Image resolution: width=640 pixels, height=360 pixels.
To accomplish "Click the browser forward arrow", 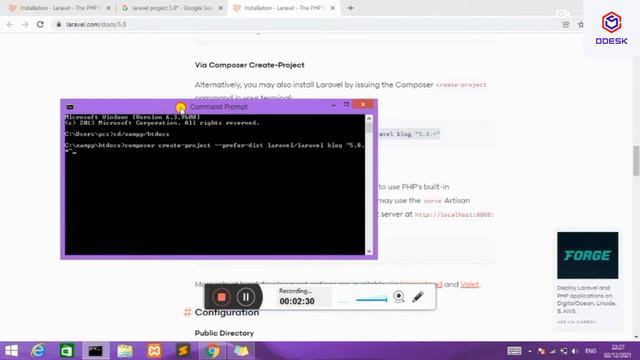I will click(25, 24).
